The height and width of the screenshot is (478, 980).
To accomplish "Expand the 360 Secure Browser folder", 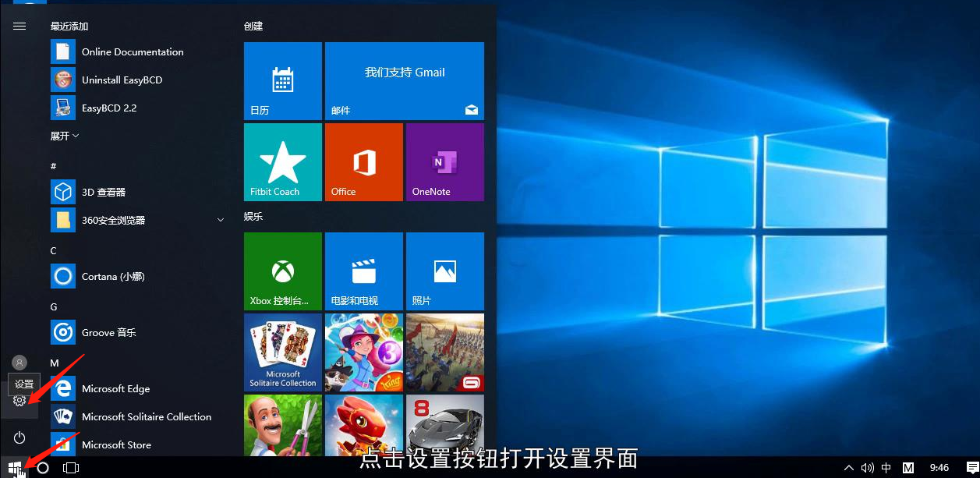I will coord(221,221).
